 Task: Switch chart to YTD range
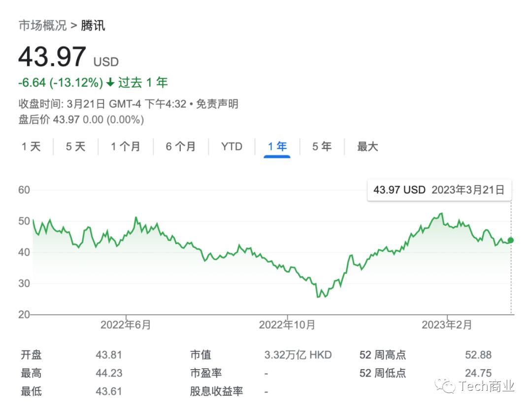coord(232,147)
